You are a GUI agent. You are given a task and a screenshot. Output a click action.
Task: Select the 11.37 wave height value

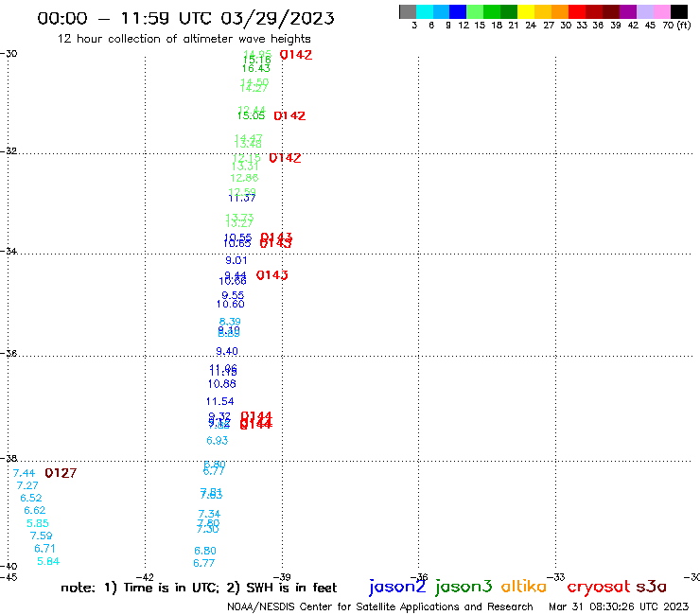click(242, 198)
